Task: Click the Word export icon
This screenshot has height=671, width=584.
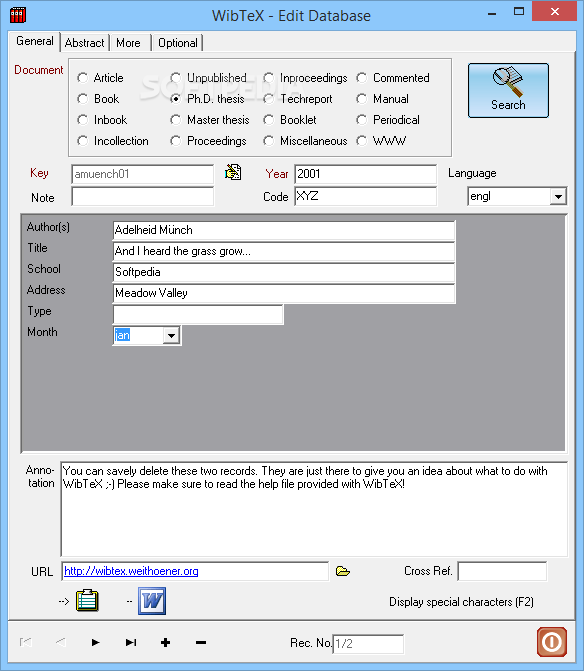Action: [x=152, y=601]
